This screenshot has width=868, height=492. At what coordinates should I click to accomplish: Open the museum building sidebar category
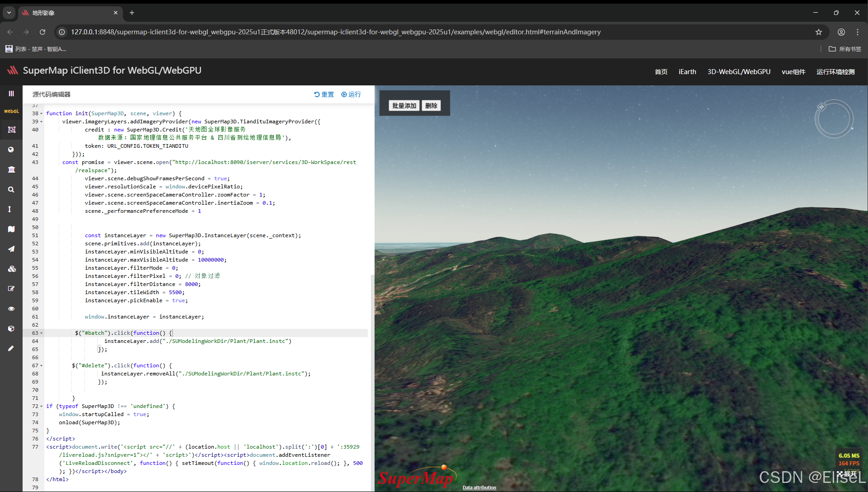pos(11,169)
